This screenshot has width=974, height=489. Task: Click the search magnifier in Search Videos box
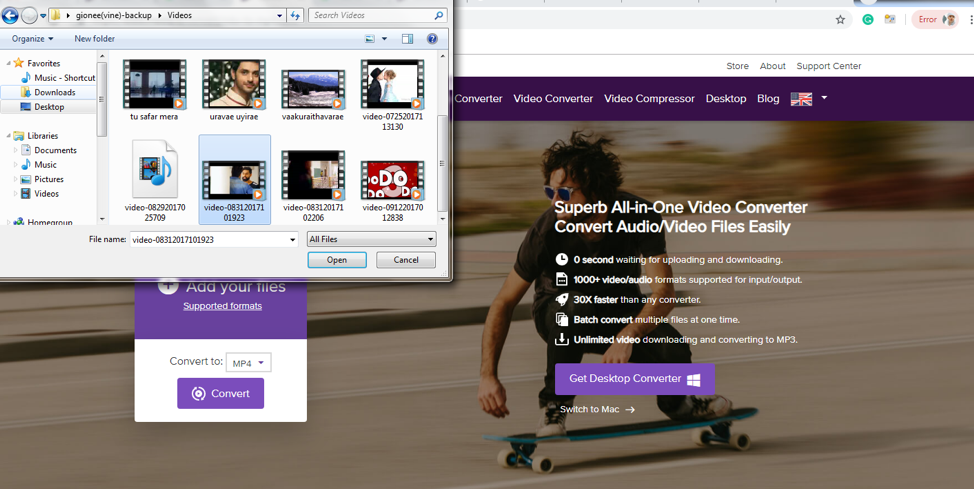pyautogui.click(x=439, y=16)
